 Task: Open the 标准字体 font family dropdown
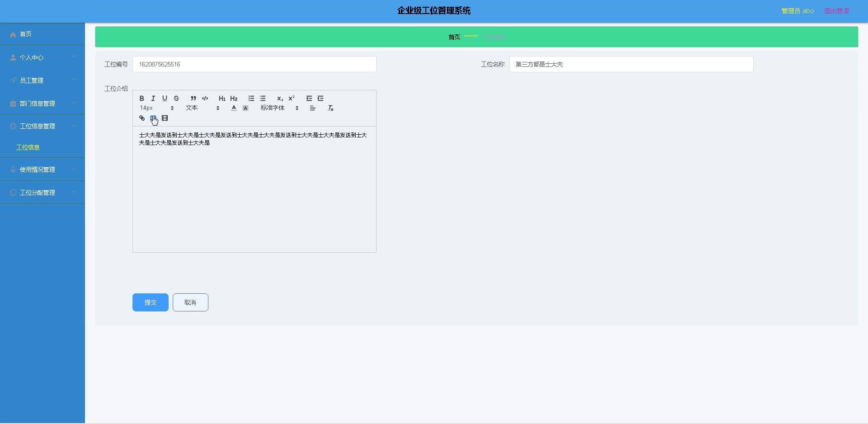tap(279, 108)
